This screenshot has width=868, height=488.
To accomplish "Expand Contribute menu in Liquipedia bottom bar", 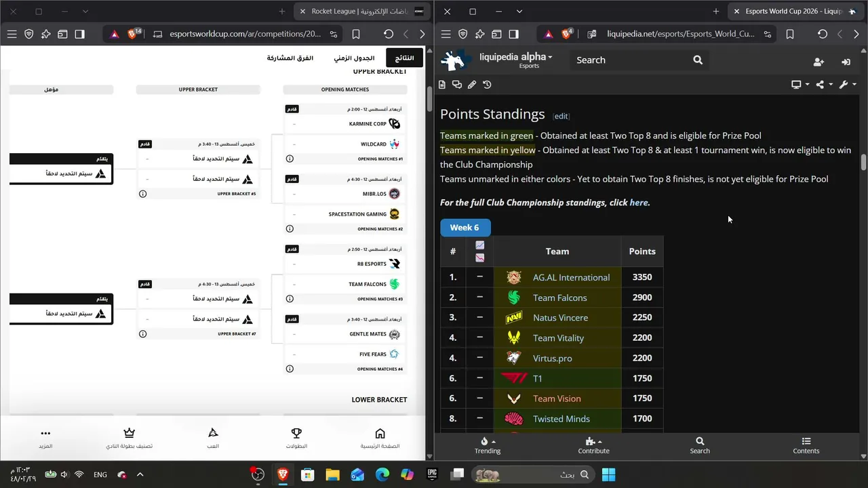I will [593, 445].
